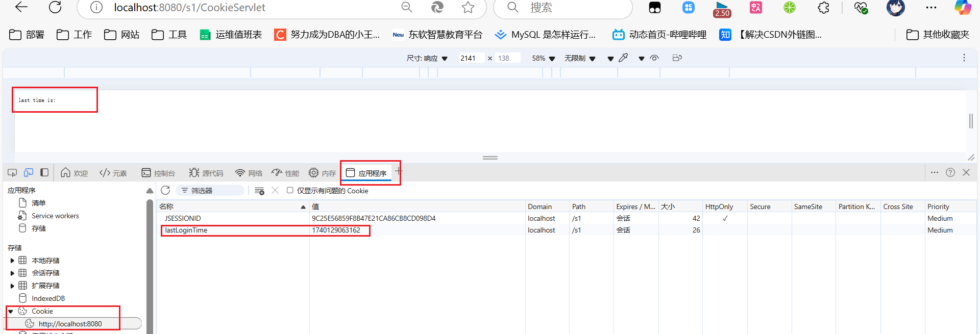Add another DevTools tool tab

(398, 171)
